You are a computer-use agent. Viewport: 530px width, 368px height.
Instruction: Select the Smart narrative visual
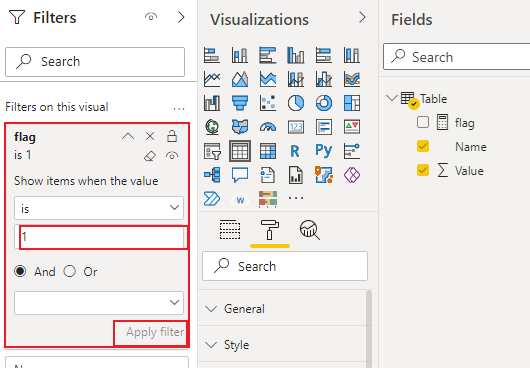(268, 175)
